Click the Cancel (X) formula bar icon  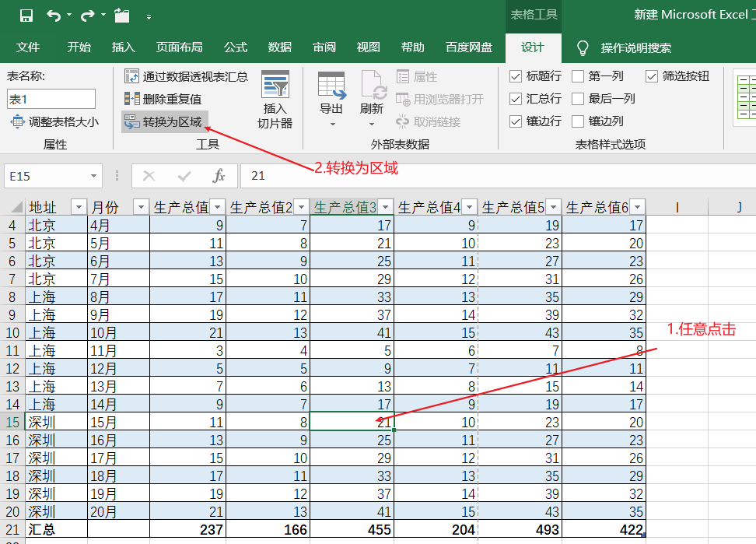point(149,176)
